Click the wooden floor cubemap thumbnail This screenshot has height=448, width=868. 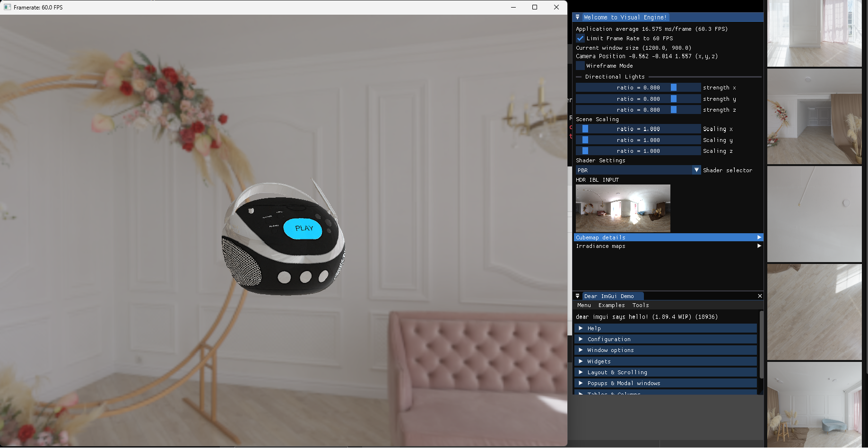click(815, 312)
